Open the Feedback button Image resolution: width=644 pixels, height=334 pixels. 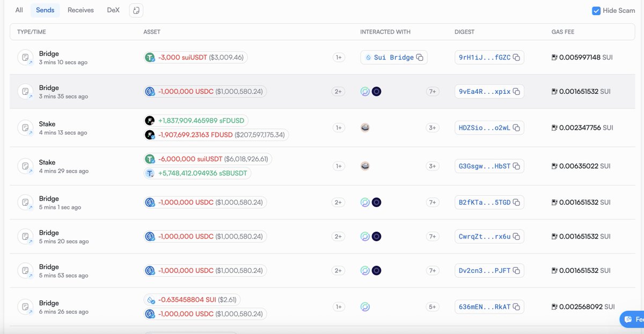tap(632, 319)
